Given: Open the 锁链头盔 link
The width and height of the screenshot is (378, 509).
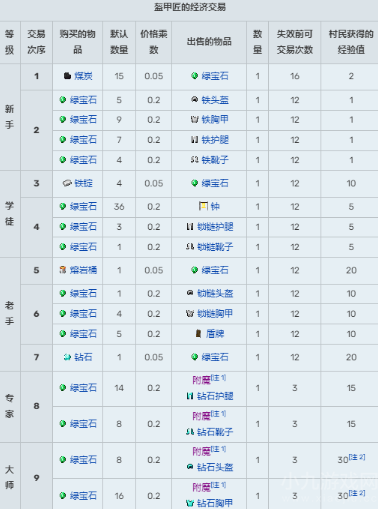Looking at the screenshot, I should click(215, 294).
